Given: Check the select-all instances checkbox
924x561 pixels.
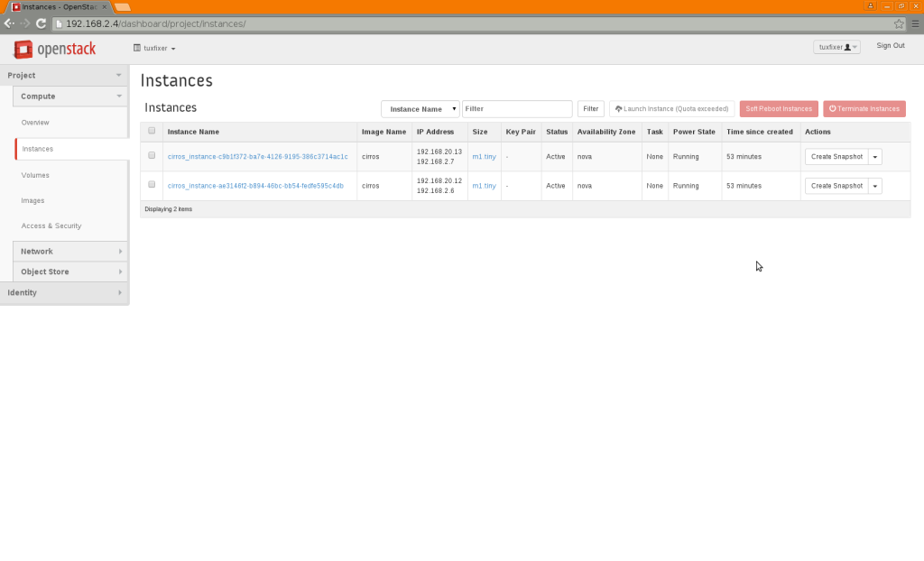Looking at the screenshot, I should click(x=151, y=131).
